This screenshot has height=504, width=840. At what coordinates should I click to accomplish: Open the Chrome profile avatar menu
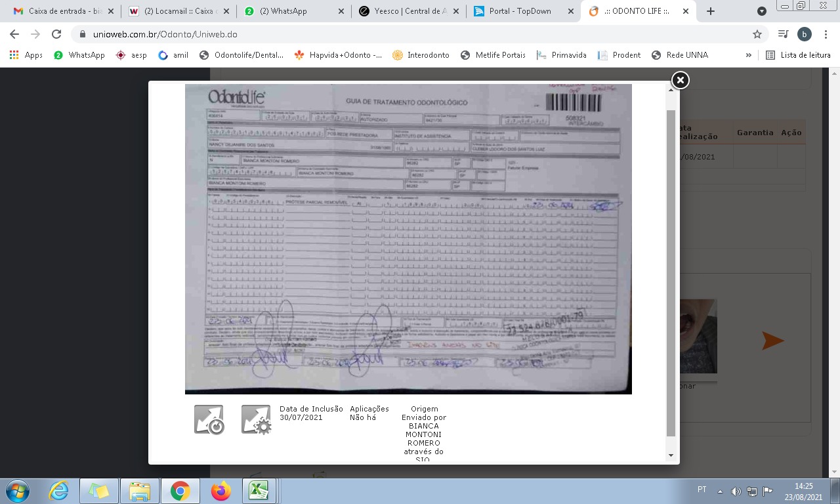(805, 34)
